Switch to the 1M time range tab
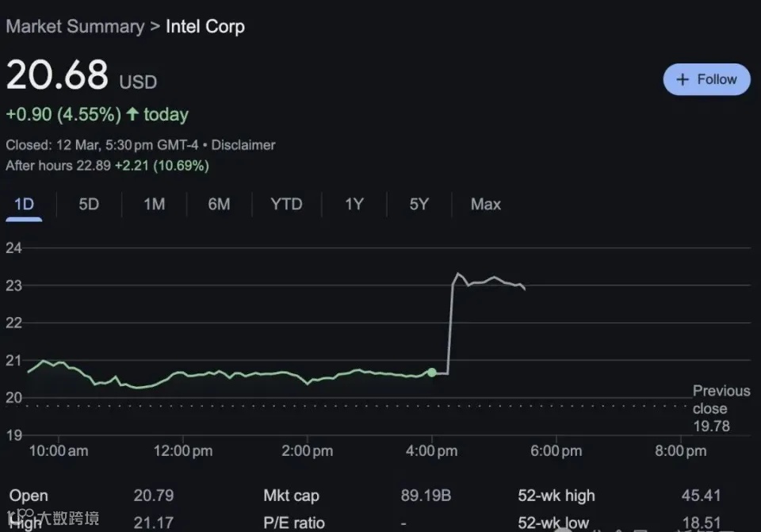 154,205
